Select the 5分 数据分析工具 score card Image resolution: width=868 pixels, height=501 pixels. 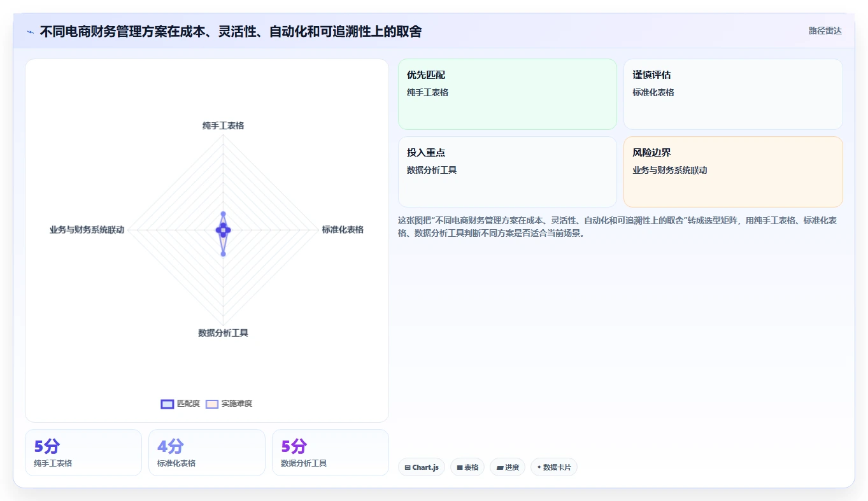click(331, 453)
